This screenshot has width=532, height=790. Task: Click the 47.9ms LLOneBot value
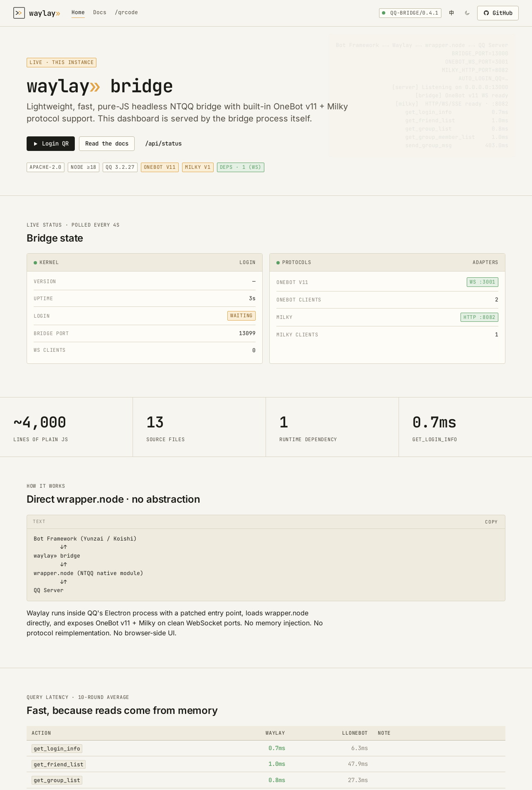pos(358,764)
